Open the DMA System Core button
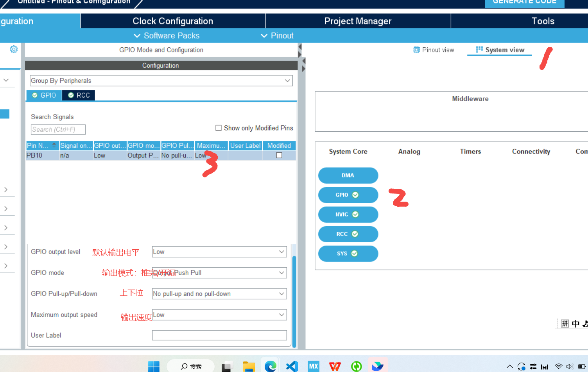 coord(348,175)
